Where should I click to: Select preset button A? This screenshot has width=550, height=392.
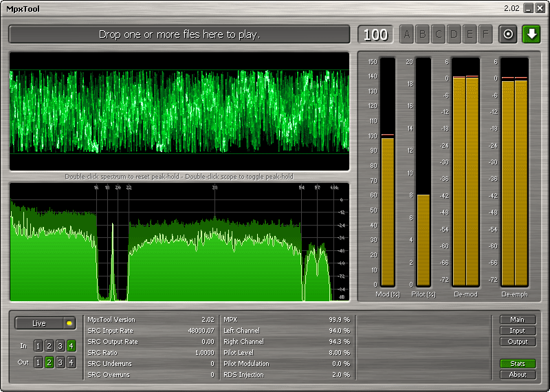coord(406,34)
